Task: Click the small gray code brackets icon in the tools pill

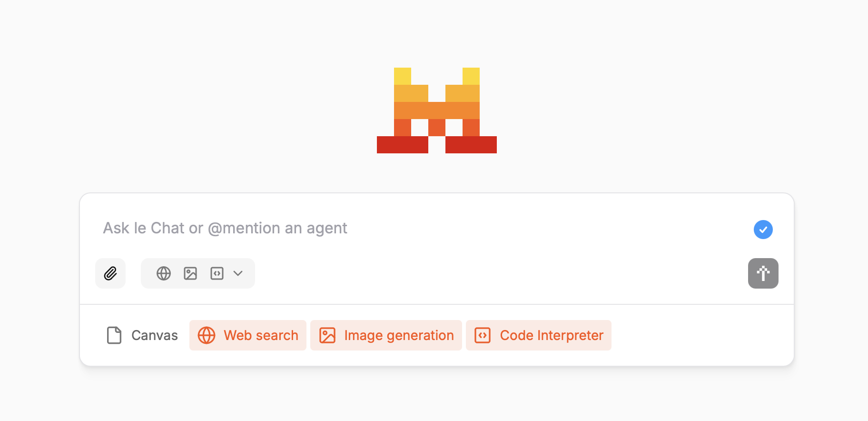Action: [x=217, y=273]
